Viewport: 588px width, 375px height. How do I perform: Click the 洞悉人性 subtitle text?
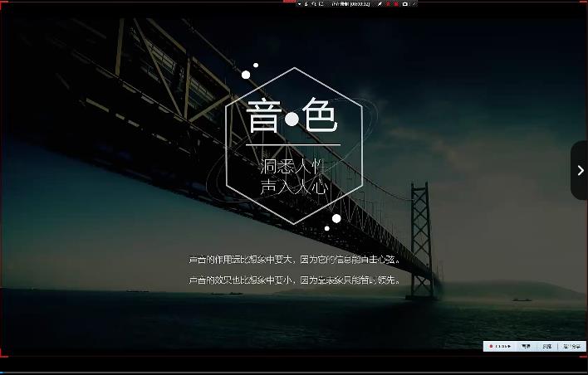[x=292, y=166]
